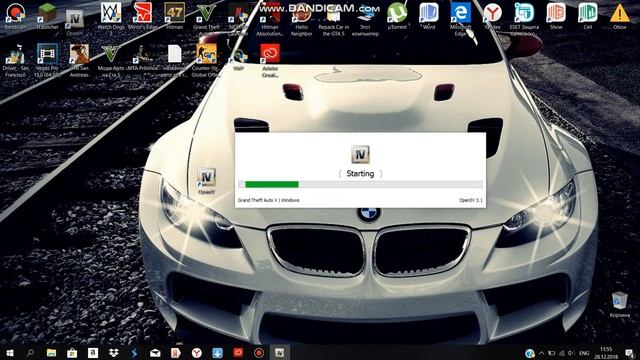Image resolution: width=640 pixels, height=360 pixels.
Task: Open the Mail app in the taskbar
Action: point(155,353)
